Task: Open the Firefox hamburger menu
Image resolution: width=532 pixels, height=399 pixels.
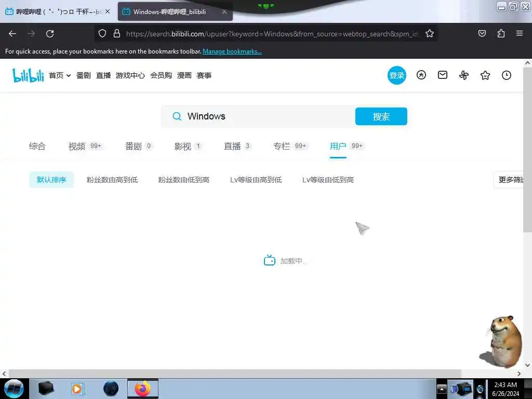Action: pos(520,33)
